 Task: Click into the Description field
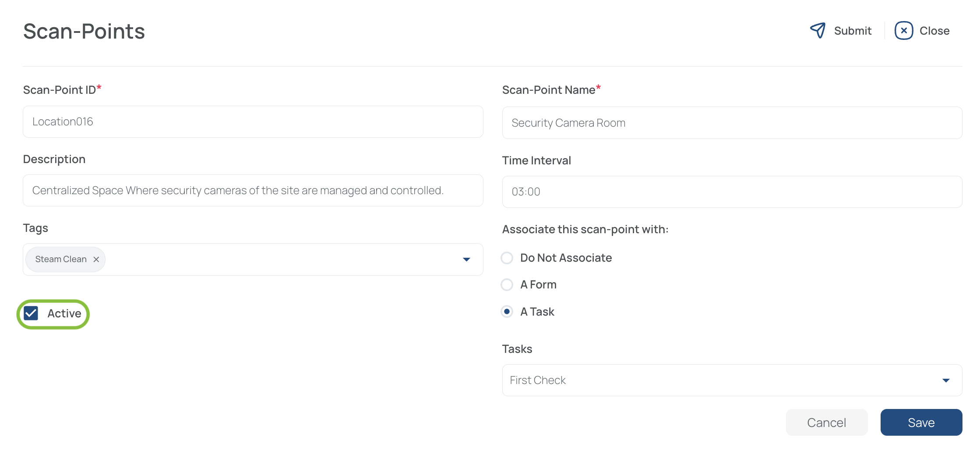tap(253, 190)
